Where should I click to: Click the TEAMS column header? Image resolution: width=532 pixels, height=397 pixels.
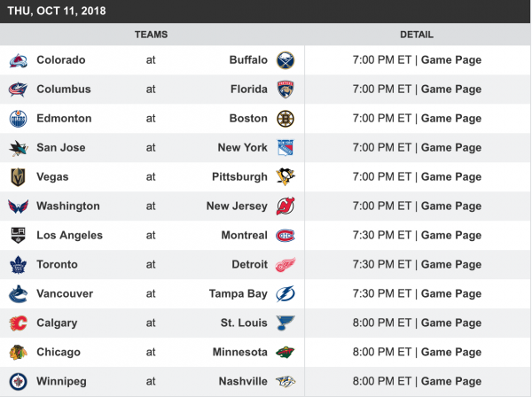[151, 35]
